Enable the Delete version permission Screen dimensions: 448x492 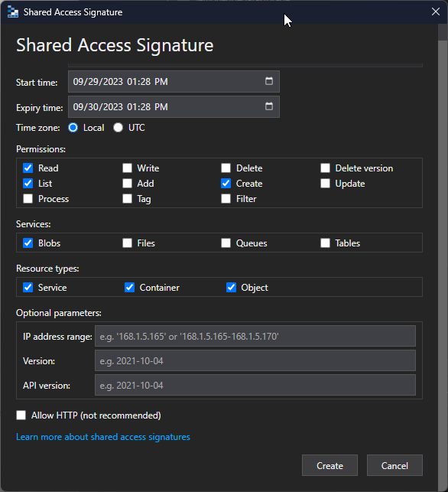[325, 168]
